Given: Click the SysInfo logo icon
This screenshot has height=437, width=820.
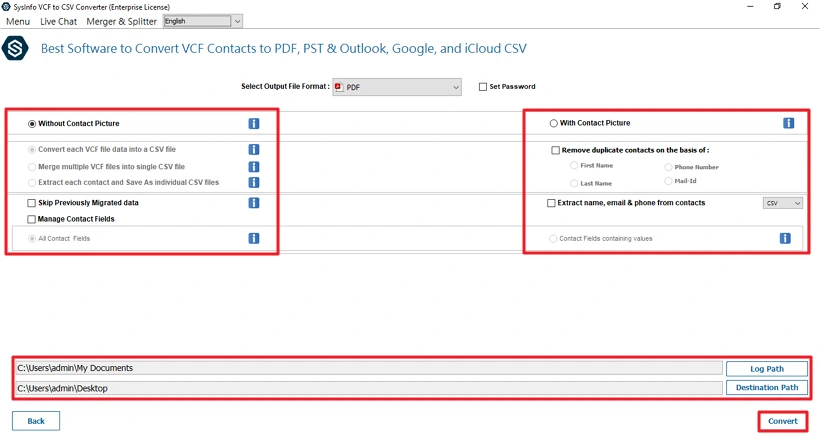Looking at the screenshot, I should coord(15,49).
